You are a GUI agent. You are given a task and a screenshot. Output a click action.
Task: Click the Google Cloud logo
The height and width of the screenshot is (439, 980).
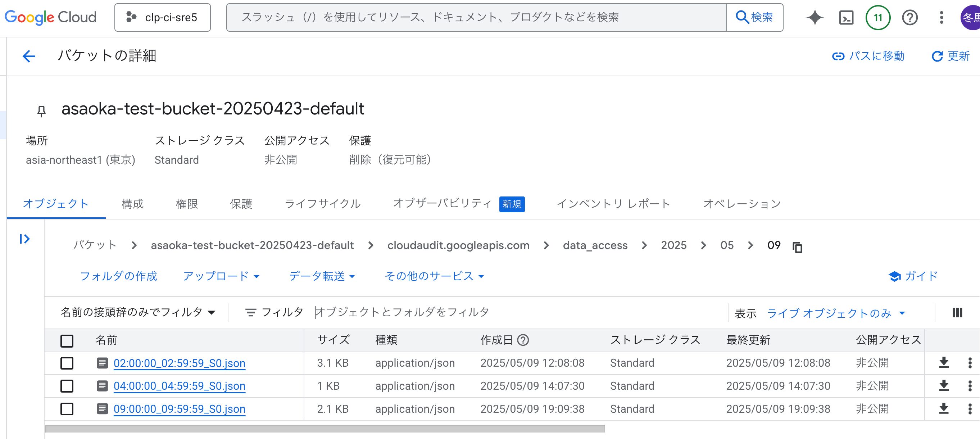click(x=51, y=17)
